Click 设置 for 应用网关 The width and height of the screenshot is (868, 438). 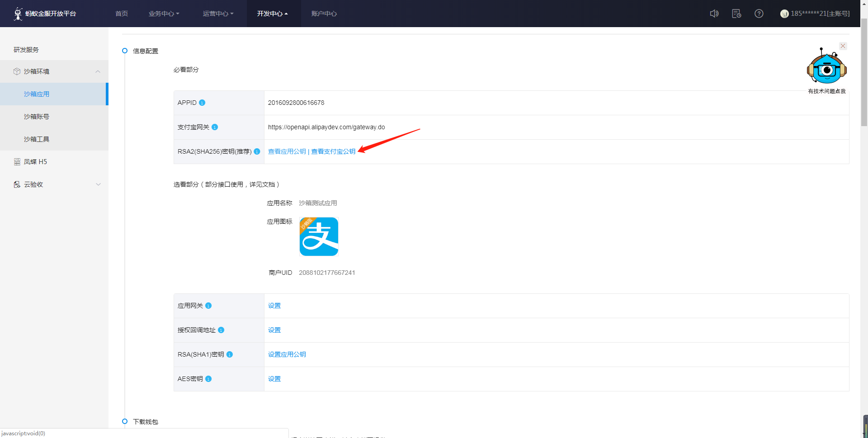click(x=274, y=306)
